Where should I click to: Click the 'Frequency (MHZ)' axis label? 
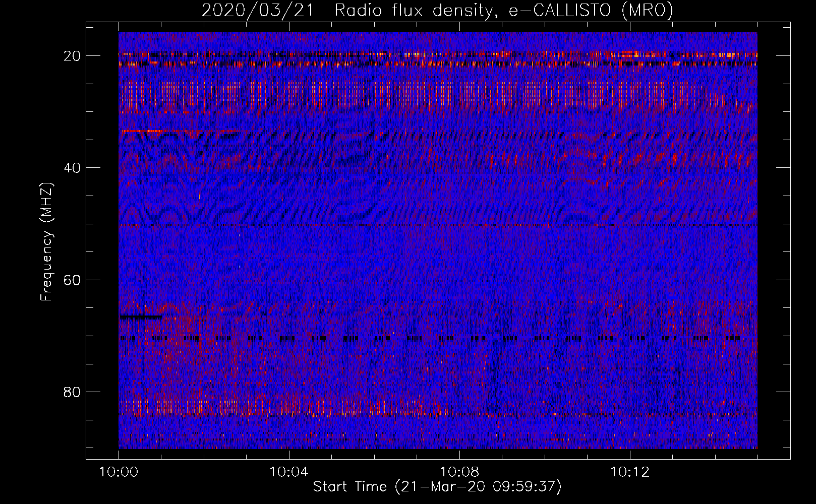(46, 242)
